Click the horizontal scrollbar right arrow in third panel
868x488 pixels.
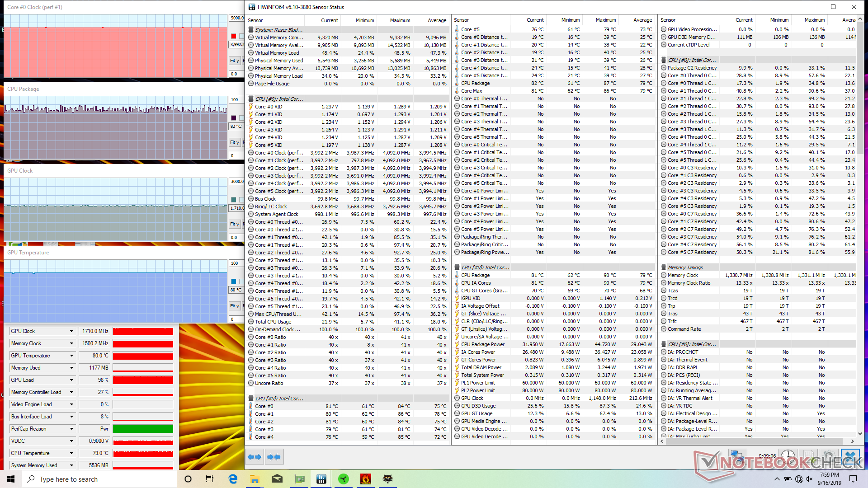(852, 441)
